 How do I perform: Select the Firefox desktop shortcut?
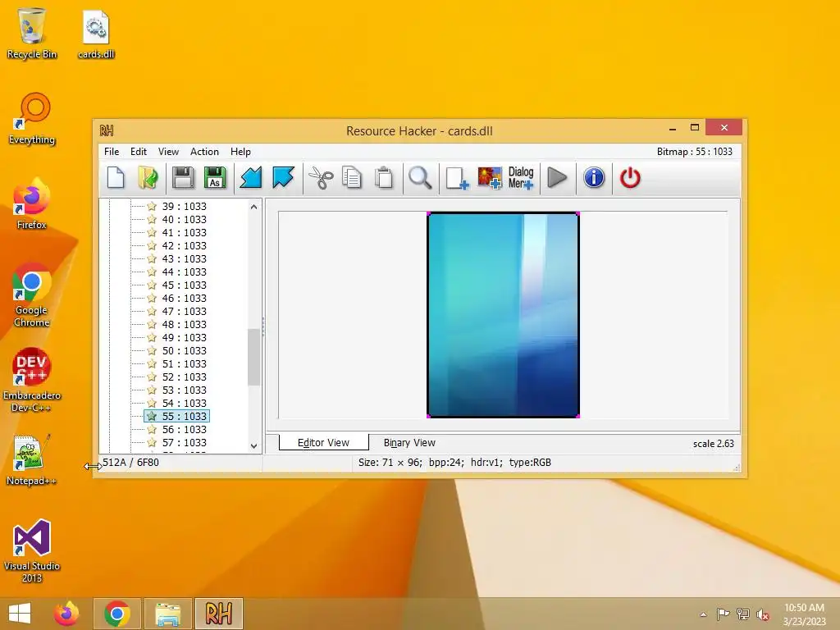pos(32,203)
